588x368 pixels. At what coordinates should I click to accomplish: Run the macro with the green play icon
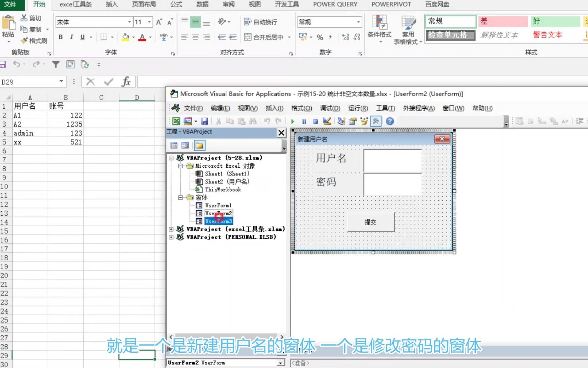point(293,121)
